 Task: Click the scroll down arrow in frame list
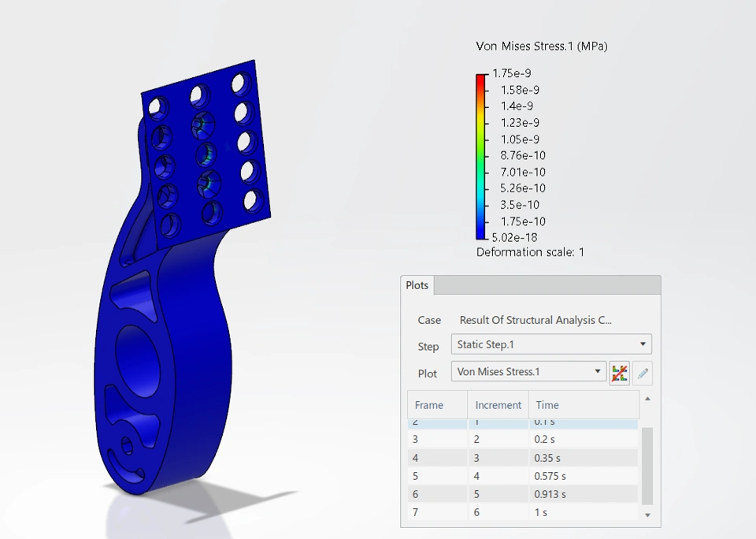point(647,515)
